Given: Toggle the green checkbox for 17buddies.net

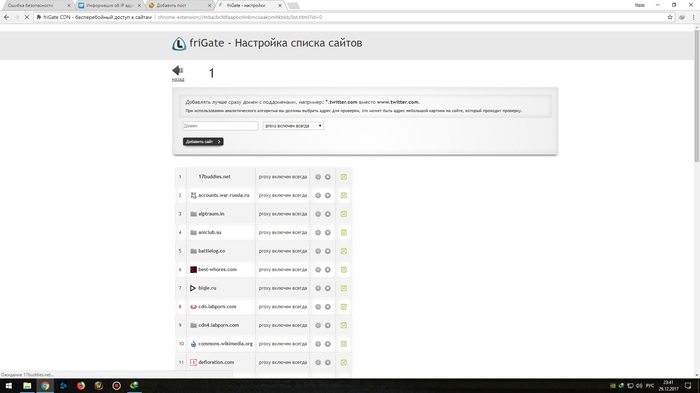Looking at the screenshot, I should pos(344,177).
